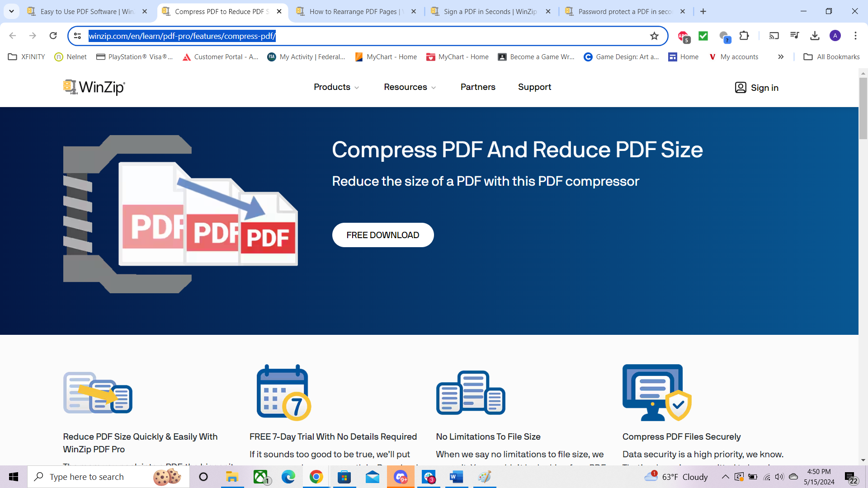Viewport: 868px width, 488px height.
Task: Click the FREE DOWNLOAD button
Action: 382,235
